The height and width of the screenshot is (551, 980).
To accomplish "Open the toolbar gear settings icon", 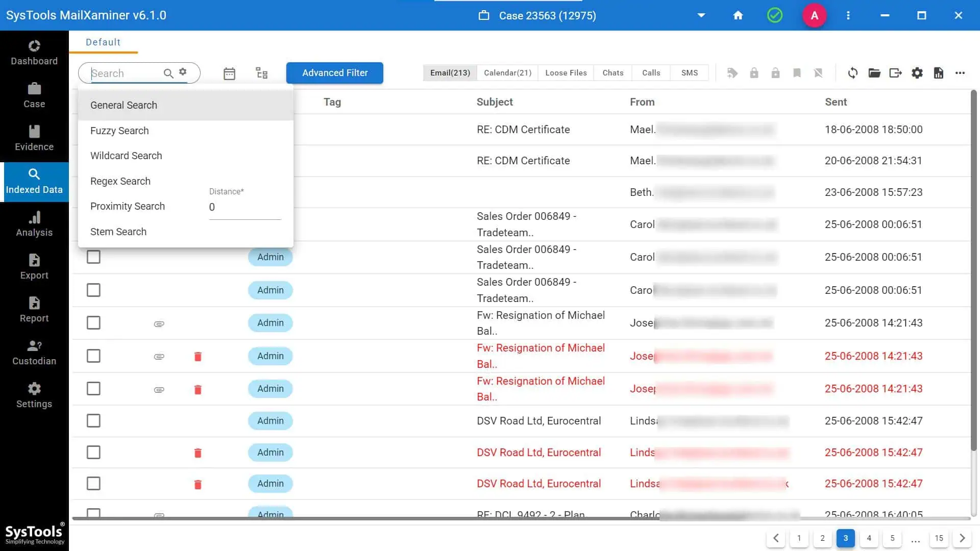I will (917, 73).
